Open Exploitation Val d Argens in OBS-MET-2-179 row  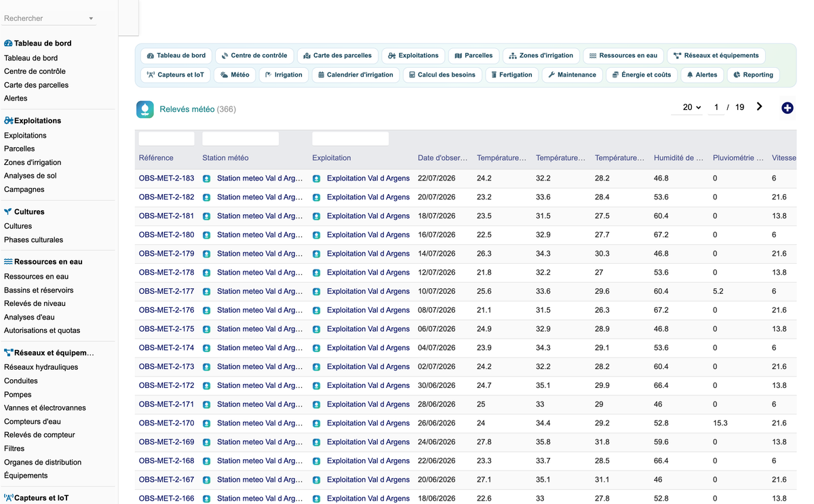(368, 254)
